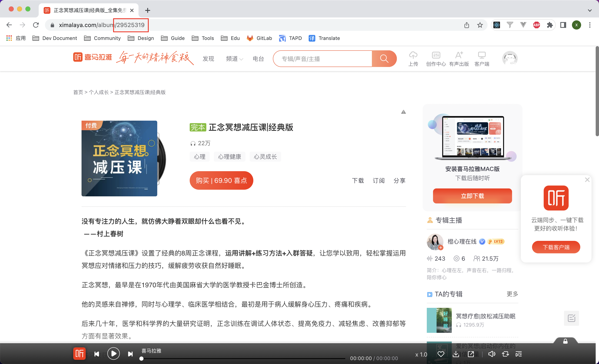Click 立即下载 download button

click(472, 196)
